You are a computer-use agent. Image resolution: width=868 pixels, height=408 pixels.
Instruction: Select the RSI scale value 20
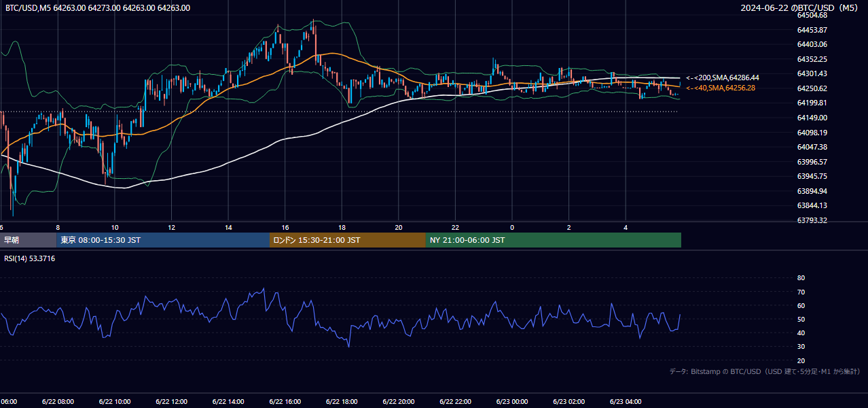[x=801, y=360]
